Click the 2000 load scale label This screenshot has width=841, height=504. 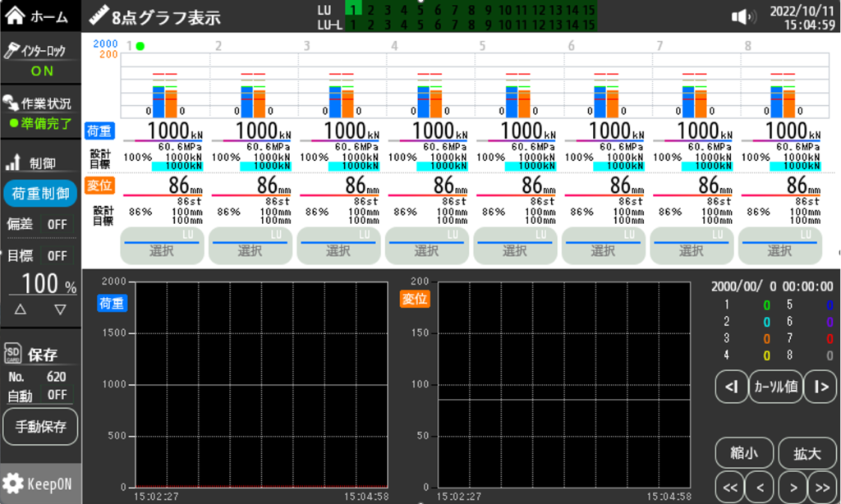pos(105,44)
